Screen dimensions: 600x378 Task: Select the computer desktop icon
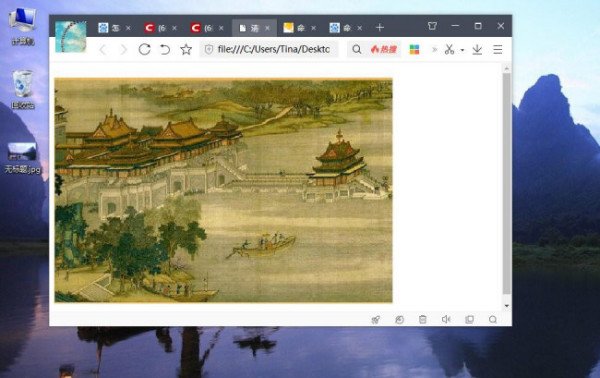pos(23,27)
